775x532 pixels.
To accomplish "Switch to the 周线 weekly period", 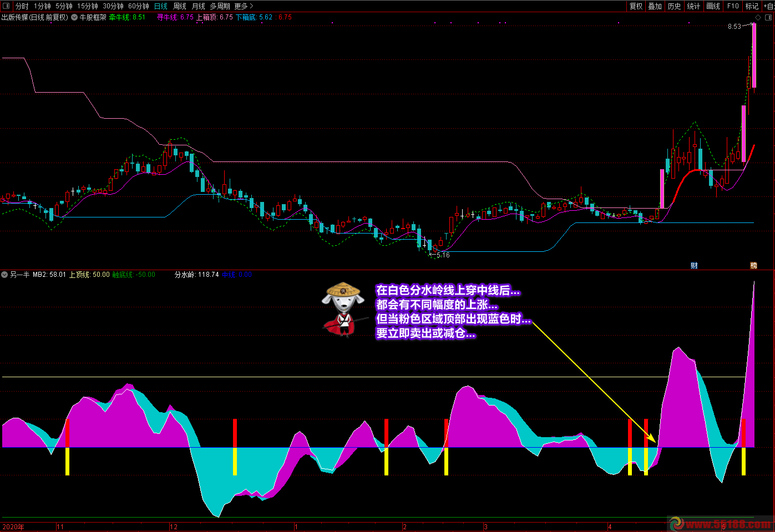I will (180, 6).
